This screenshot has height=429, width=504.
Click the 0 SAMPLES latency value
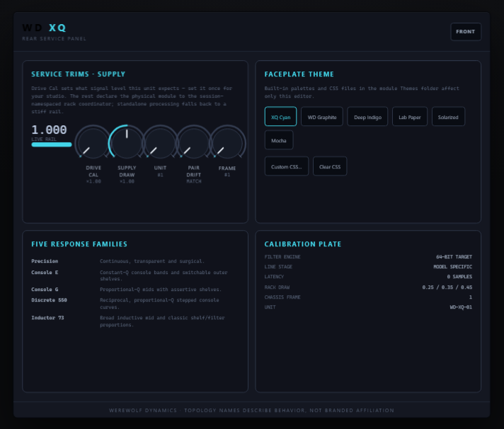(459, 277)
